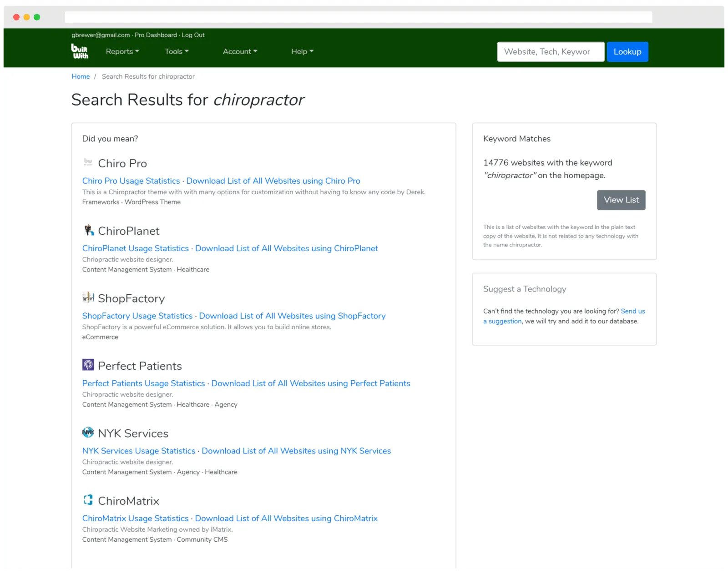The height and width of the screenshot is (574, 728).
Task: Focus the Website, Tech, Keyword search field
Action: (551, 52)
